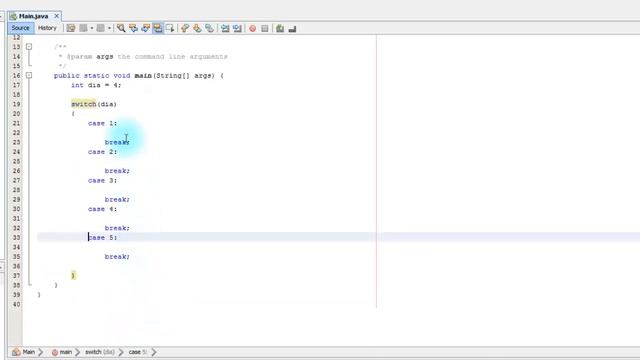Screen dimensions: 640x360
Task: Click the 'case 4:' label
Action: (x=102, y=209)
